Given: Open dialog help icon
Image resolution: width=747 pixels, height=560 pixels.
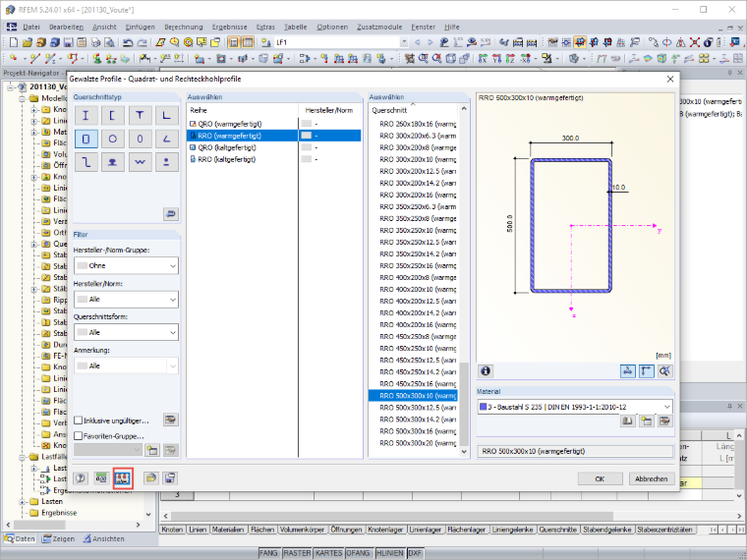Looking at the screenshot, I should click(81, 478).
